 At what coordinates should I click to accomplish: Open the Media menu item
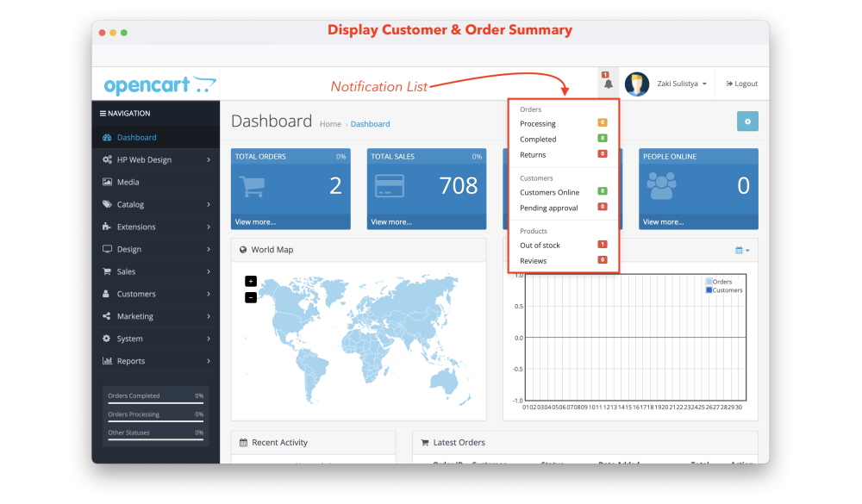(128, 183)
